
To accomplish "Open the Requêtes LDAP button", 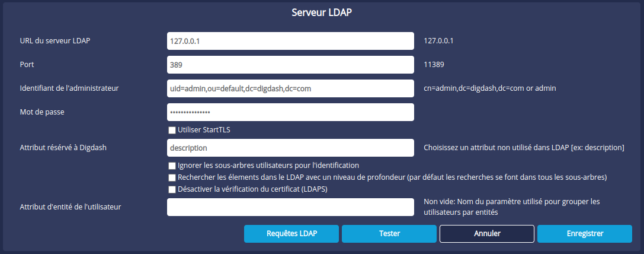I will click(291, 234).
